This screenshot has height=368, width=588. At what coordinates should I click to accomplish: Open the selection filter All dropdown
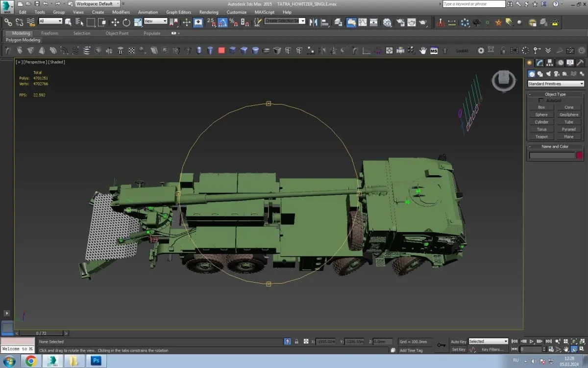pos(50,21)
